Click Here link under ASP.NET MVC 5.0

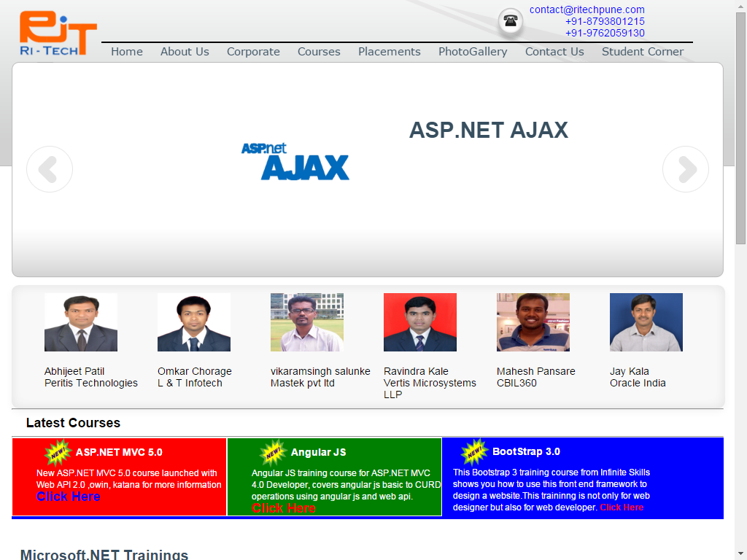(68, 497)
